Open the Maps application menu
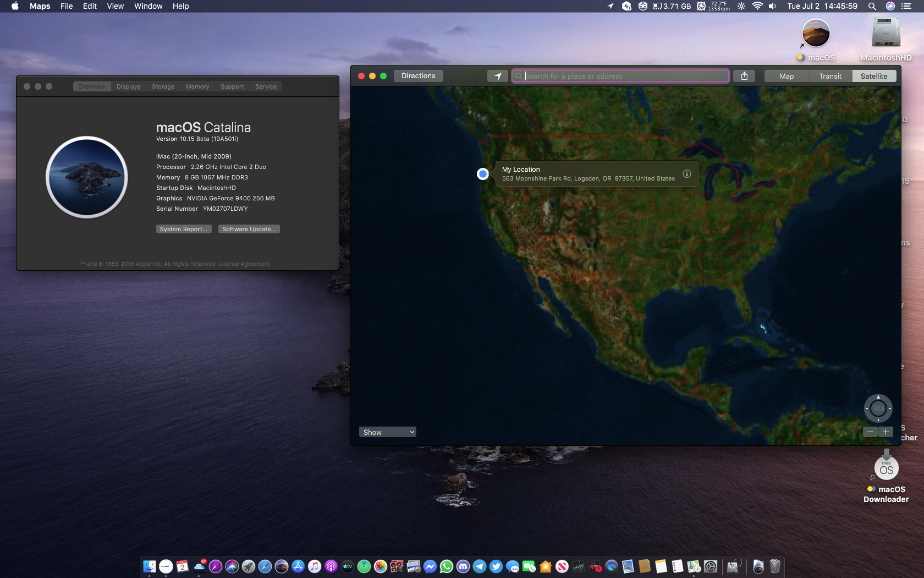The image size is (924, 578). (40, 6)
